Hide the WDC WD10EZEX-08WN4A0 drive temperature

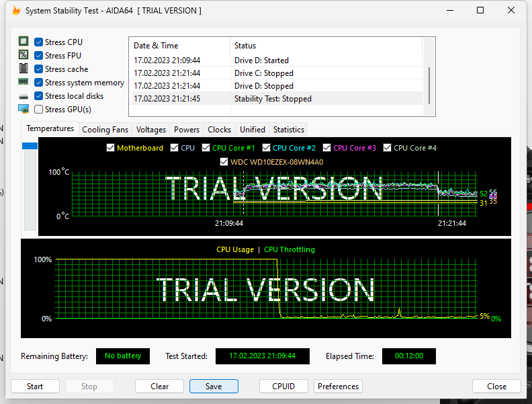[224, 162]
